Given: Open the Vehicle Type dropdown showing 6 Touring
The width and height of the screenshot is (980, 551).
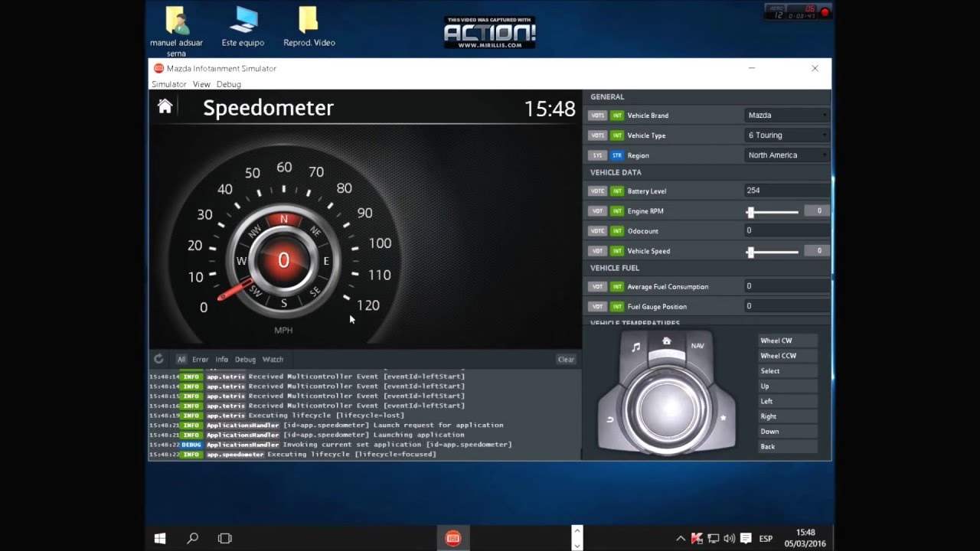Looking at the screenshot, I should pyautogui.click(x=787, y=135).
